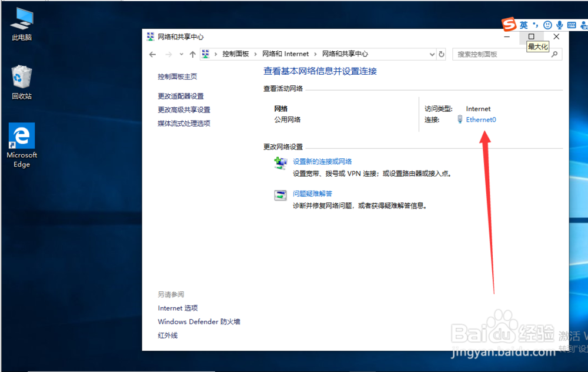Open 更改适配器设置 link

click(x=181, y=96)
